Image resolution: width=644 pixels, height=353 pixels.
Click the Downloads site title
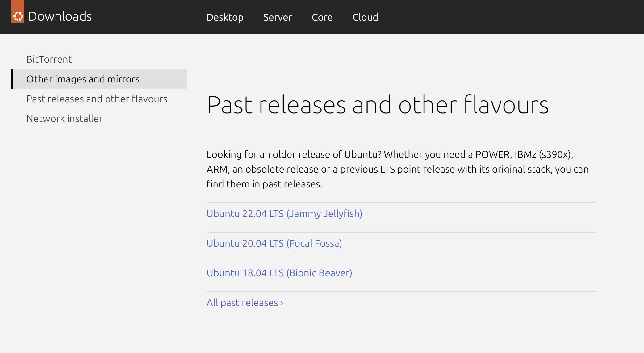60,16
